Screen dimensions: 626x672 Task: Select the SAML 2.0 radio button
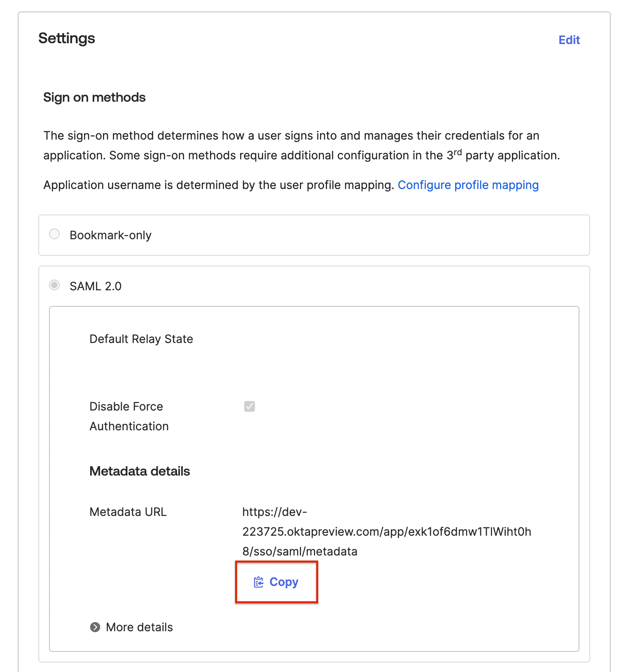click(54, 285)
